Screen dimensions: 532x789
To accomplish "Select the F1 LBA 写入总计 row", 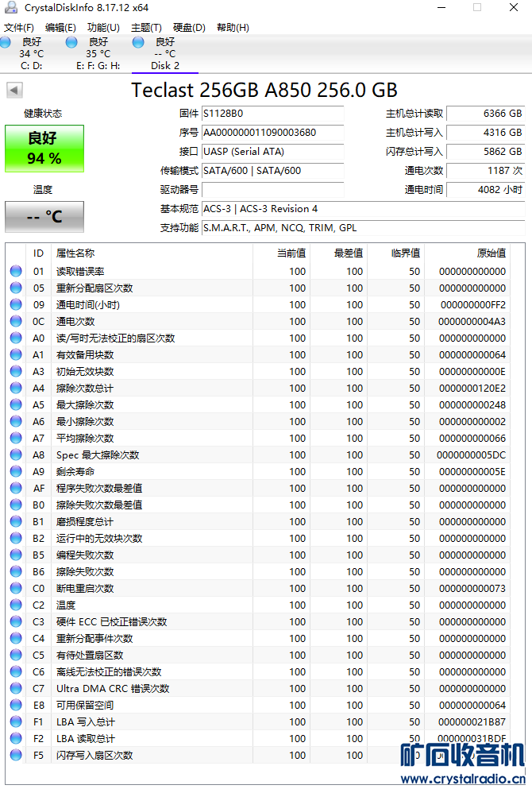I will (258, 721).
